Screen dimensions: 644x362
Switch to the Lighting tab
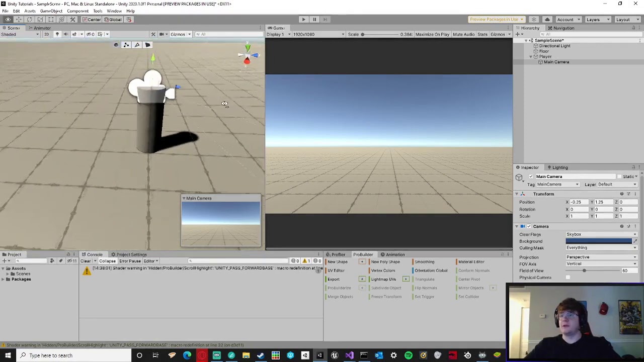pyautogui.click(x=557, y=167)
